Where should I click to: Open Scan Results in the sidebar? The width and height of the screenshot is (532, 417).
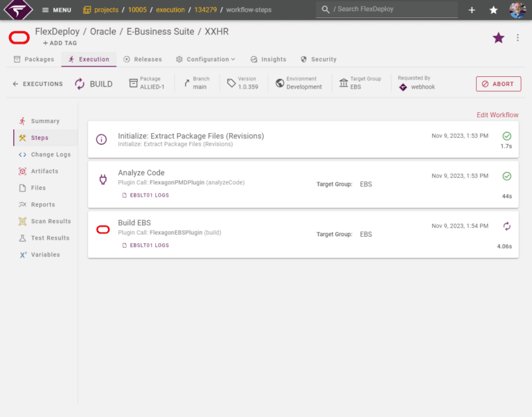[x=46, y=221]
